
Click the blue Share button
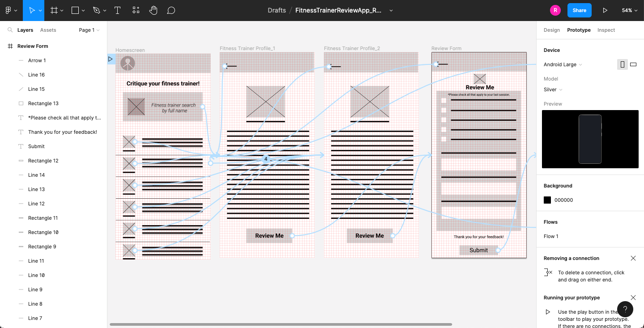[579, 10]
